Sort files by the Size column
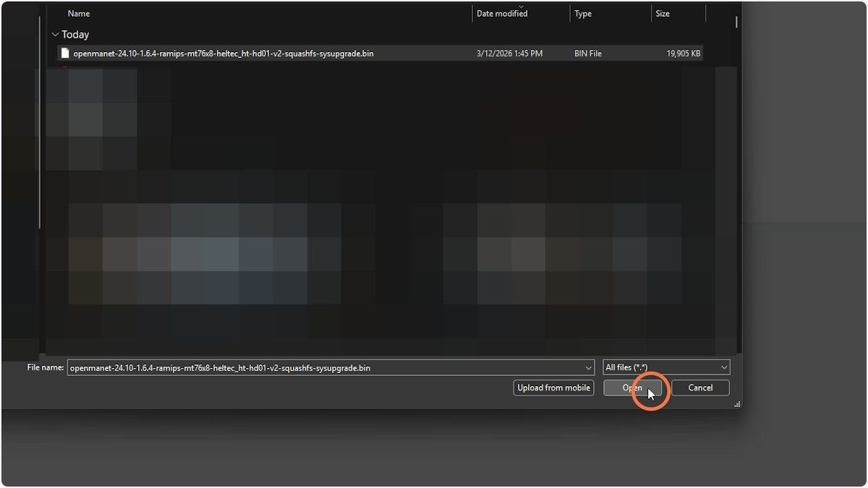This screenshot has height=488, width=868. 661,13
